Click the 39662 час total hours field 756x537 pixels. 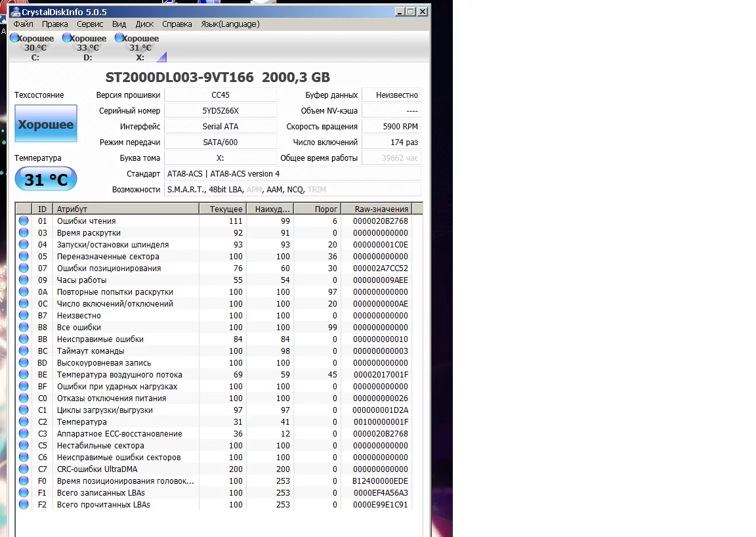pyautogui.click(x=391, y=158)
